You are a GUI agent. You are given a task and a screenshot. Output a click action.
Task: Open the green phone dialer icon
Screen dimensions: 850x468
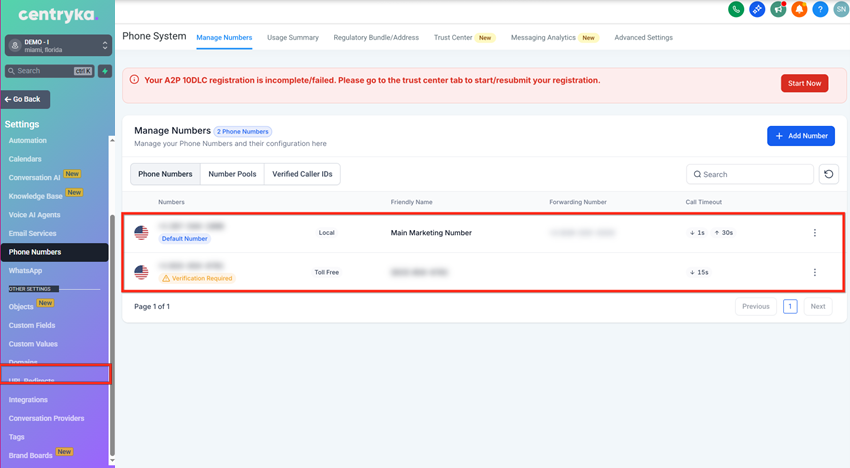click(736, 9)
